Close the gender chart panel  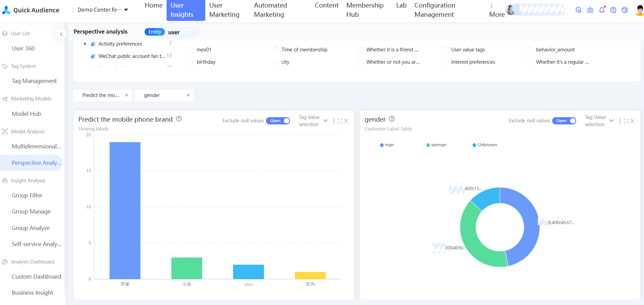point(632,121)
